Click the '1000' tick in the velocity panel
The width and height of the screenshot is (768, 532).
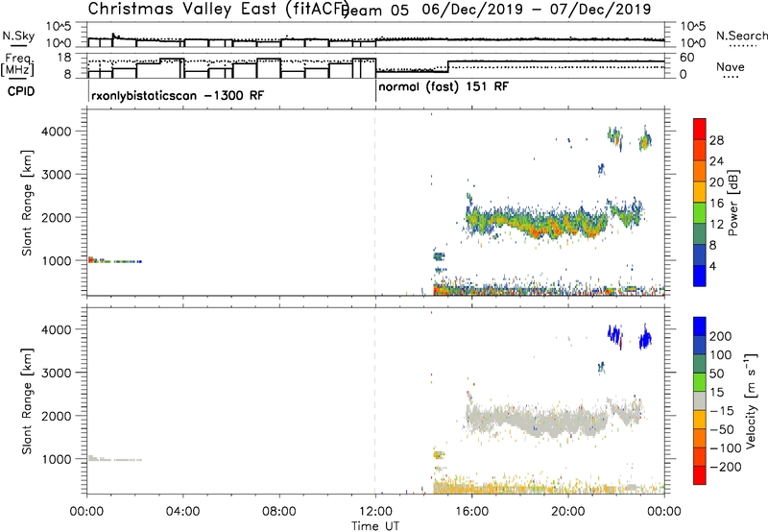[58, 459]
